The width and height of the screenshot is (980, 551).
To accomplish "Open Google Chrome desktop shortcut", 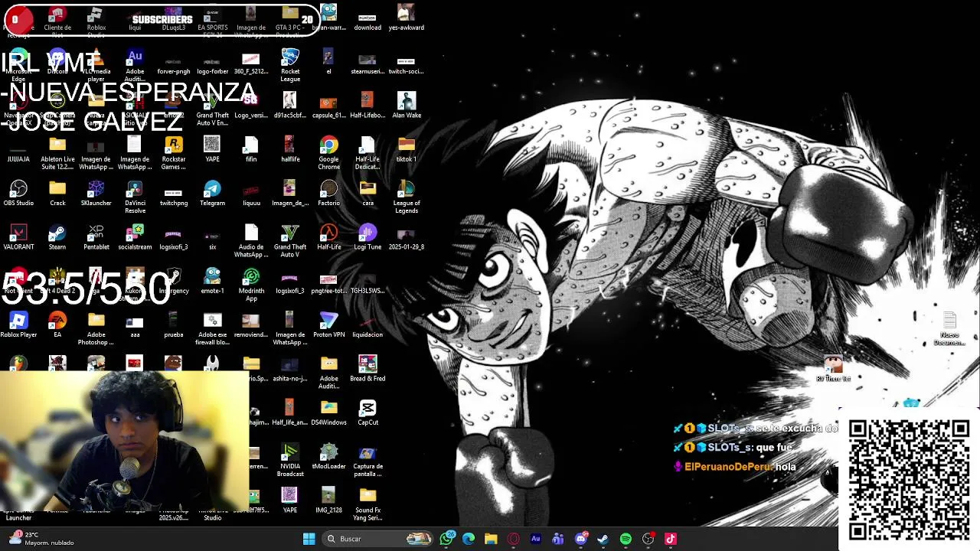I will 328,153.
